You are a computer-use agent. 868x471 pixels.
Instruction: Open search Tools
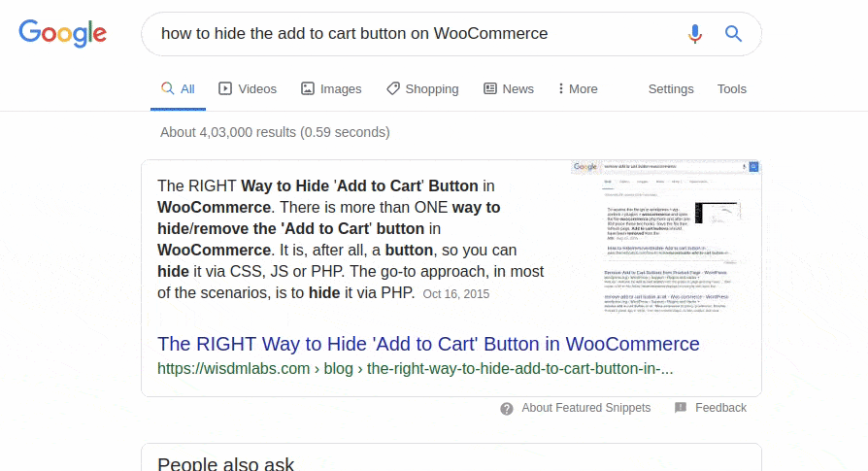732,89
